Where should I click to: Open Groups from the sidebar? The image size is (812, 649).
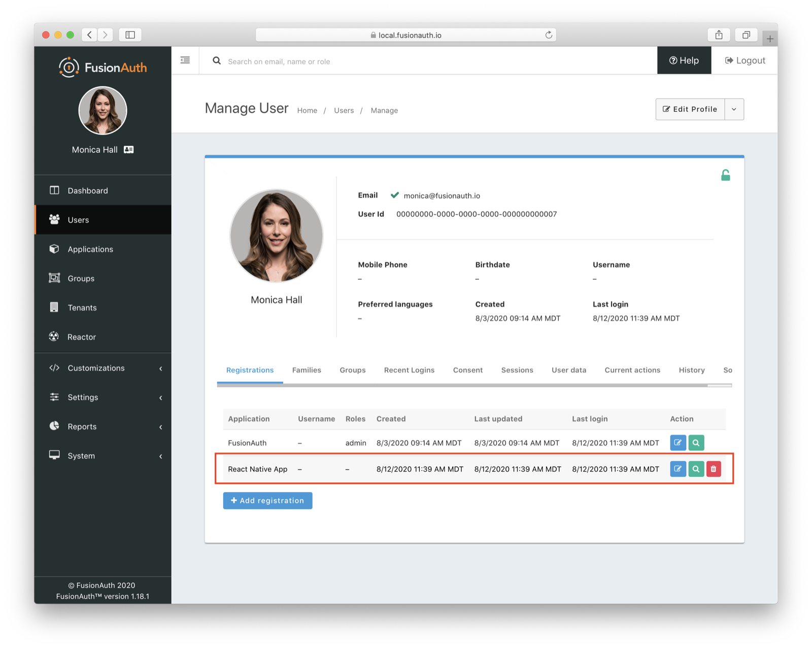[103, 278]
